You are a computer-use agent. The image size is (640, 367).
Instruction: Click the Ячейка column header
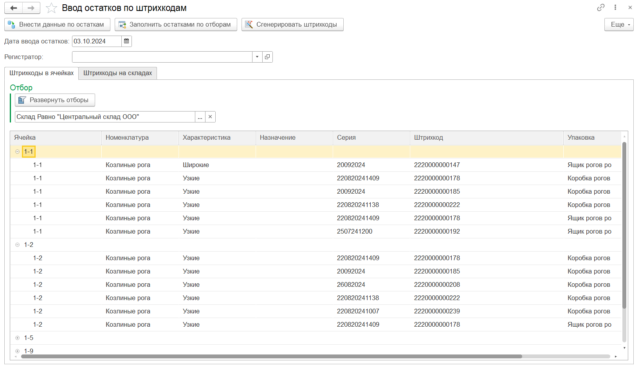(x=56, y=138)
